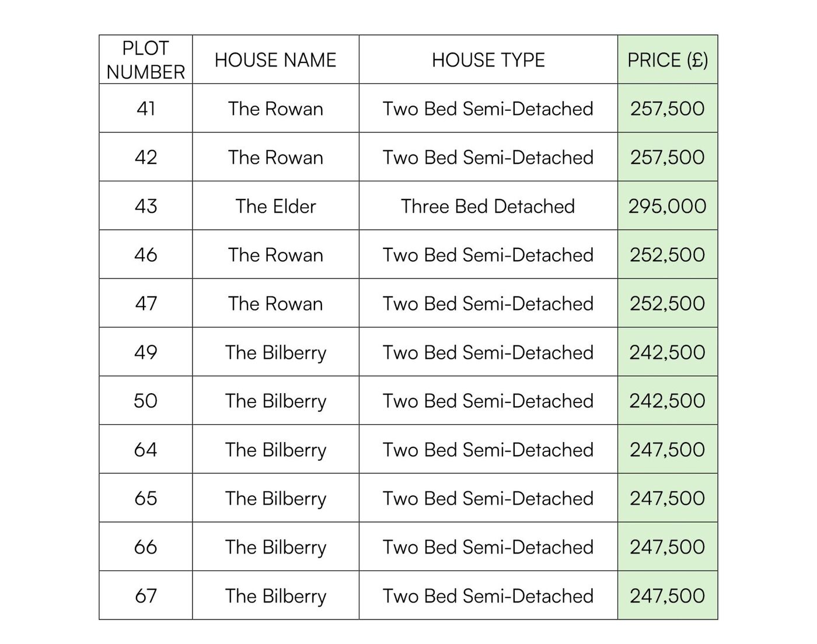
Task: Click plot number 46 cell
Action: coord(145,254)
